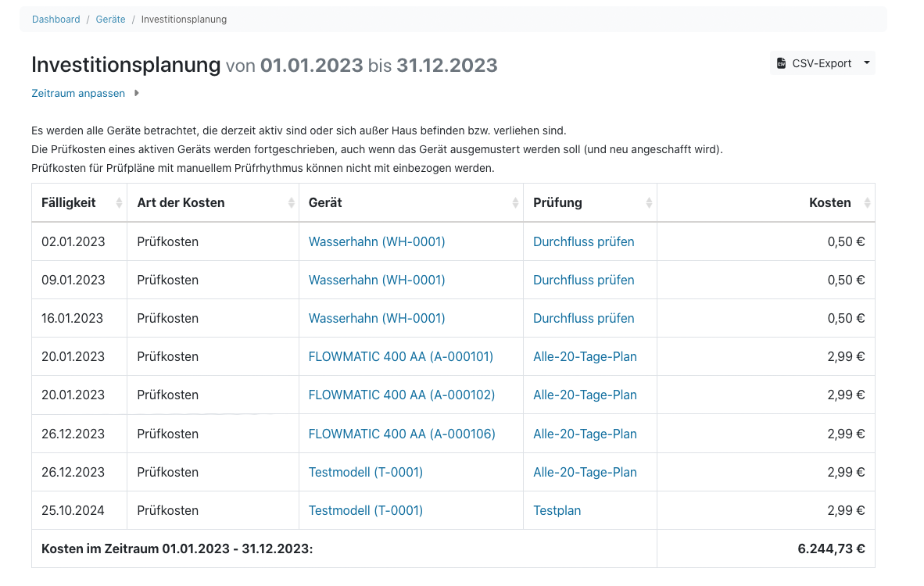Sort by Kosten column sort icon
The width and height of the screenshot is (924, 586).
866,203
